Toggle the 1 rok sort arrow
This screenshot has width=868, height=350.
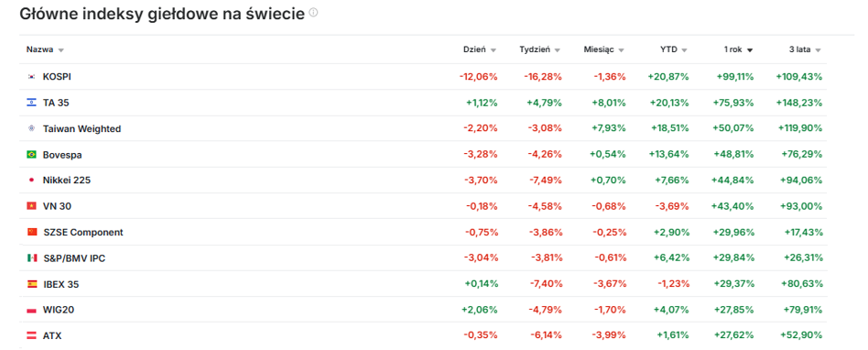point(750,50)
